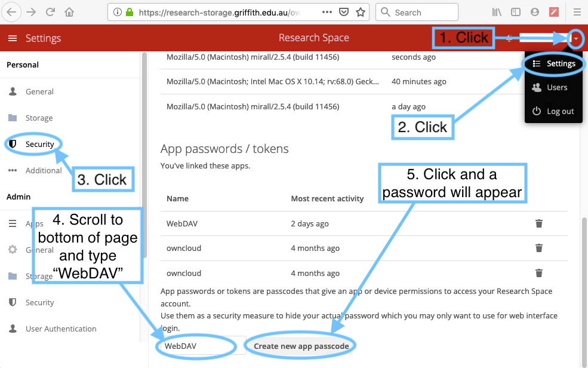Delete the WebDAV app password with its trash icon

(x=539, y=223)
